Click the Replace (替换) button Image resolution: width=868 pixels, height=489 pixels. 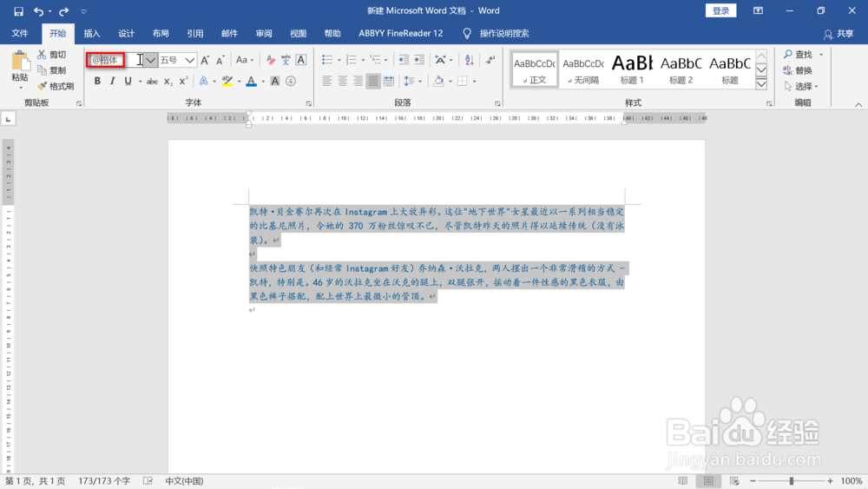(x=799, y=70)
